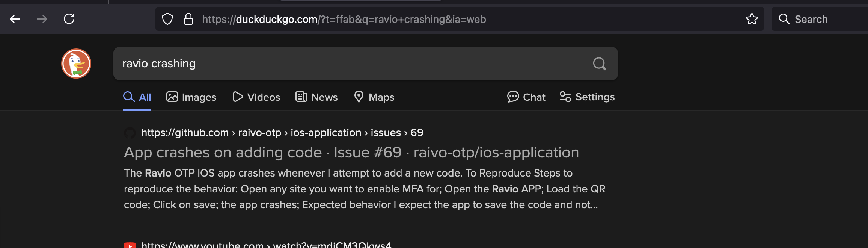Click the DuckDuckGo duck logo
This screenshot has height=248, width=868.
pos(76,64)
